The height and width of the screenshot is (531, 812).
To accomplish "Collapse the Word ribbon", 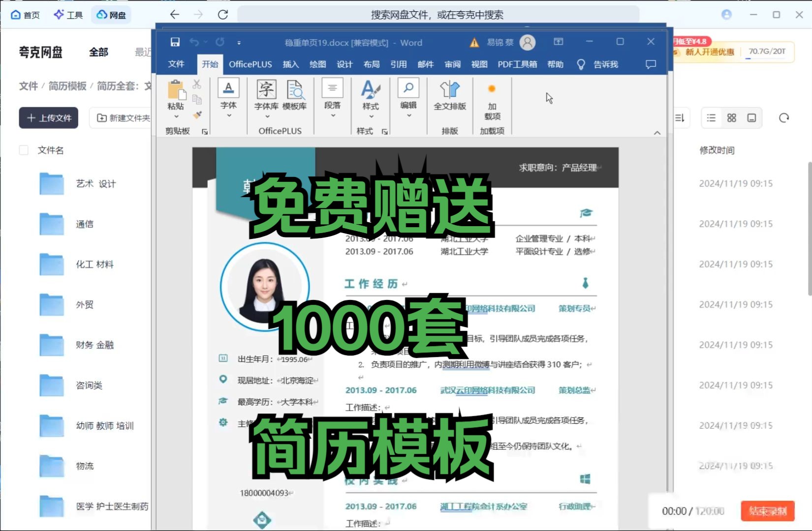I will coord(657,133).
